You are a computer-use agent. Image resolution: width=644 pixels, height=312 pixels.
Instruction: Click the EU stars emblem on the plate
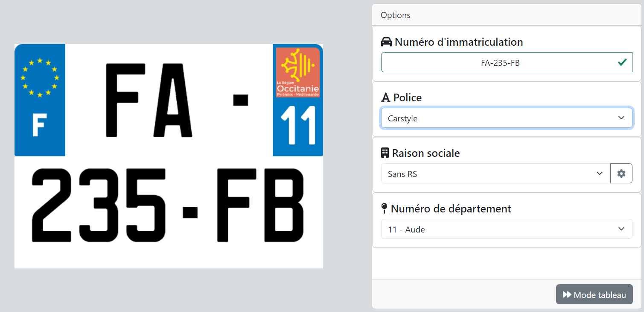coord(40,78)
